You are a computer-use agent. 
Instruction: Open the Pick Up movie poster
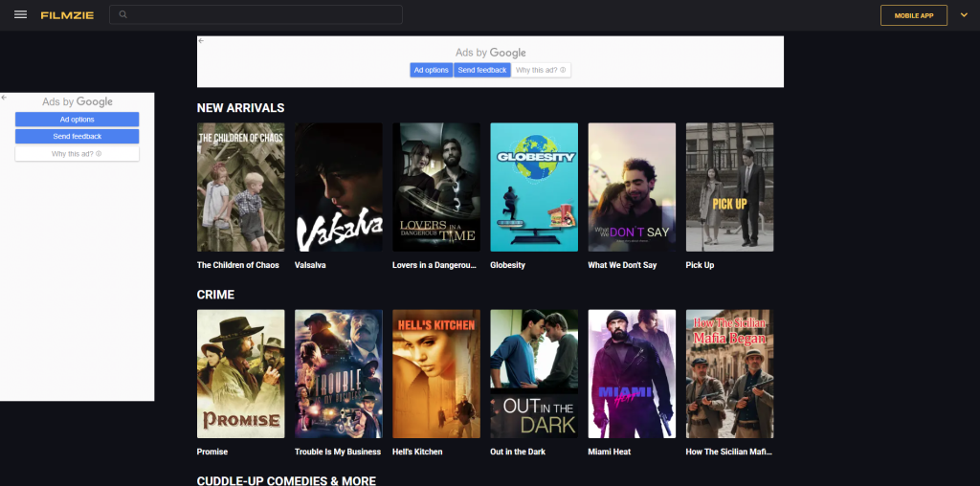click(x=729, y=187)
